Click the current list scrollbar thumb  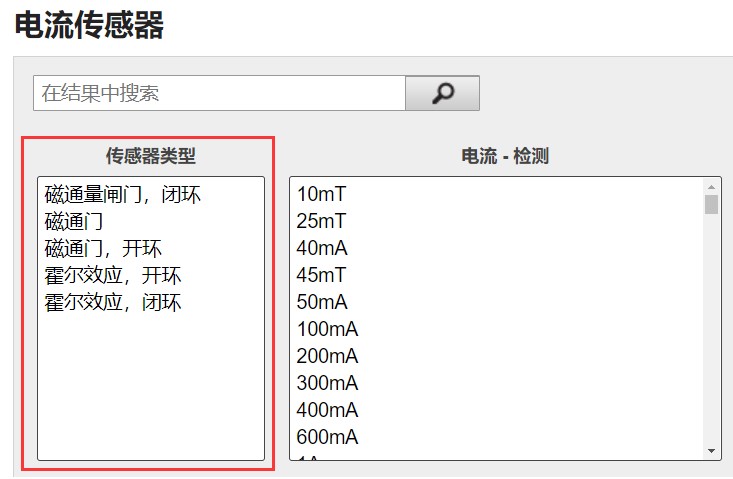point(712,205)
